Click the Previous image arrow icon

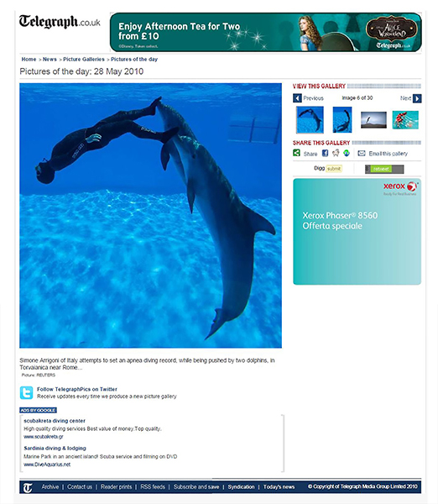tap(297, 98)
